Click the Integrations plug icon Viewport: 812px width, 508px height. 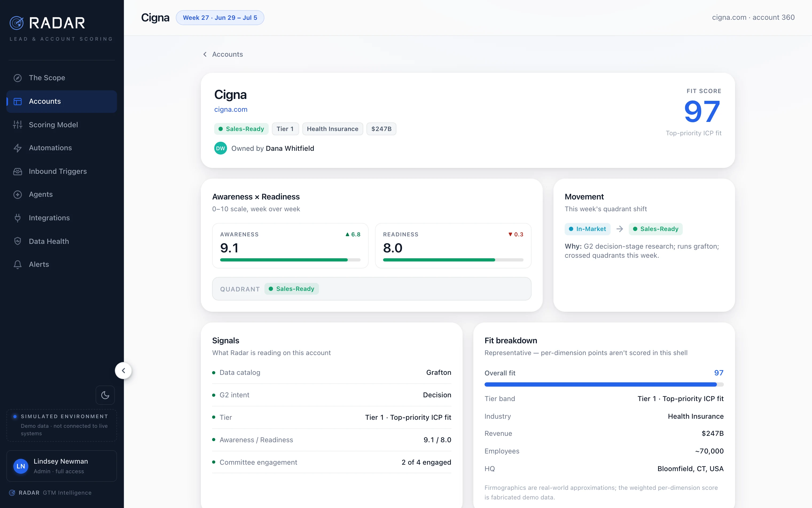pos(17,218)
